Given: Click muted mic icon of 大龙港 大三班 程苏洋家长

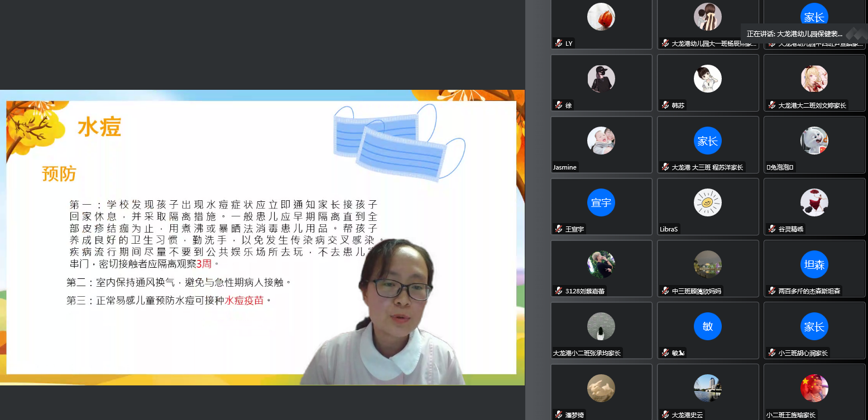Looking at the screenshot, I should 665,167.
